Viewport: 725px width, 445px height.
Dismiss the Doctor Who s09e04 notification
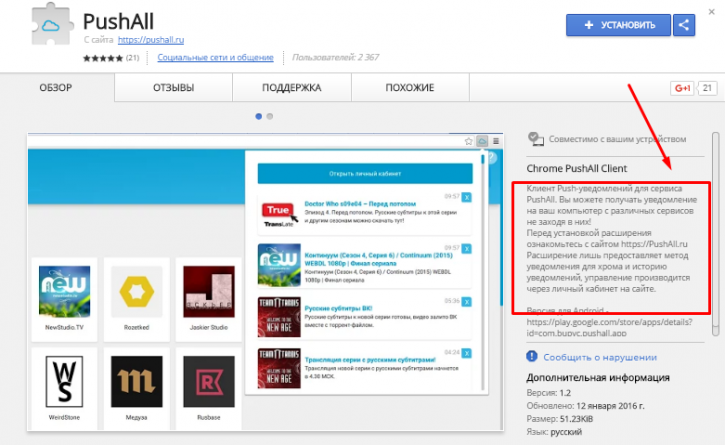click(x=467, y=198)
